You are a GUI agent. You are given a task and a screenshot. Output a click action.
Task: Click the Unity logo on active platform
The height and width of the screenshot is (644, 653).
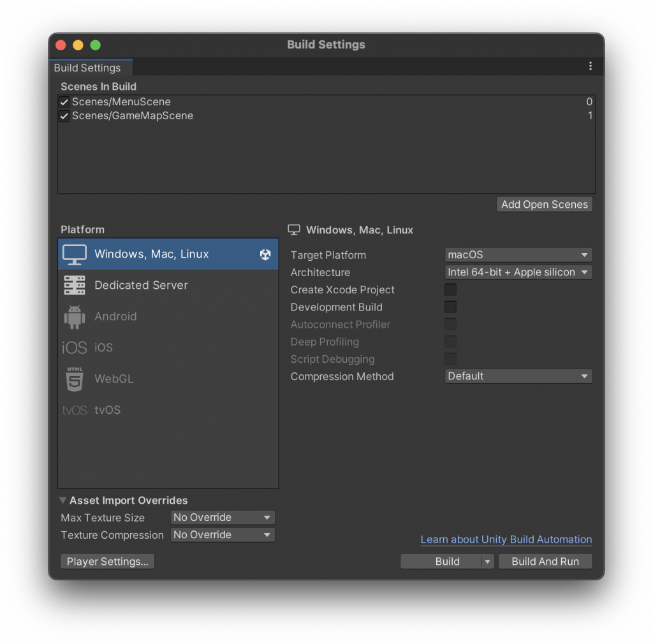(265, 254)
